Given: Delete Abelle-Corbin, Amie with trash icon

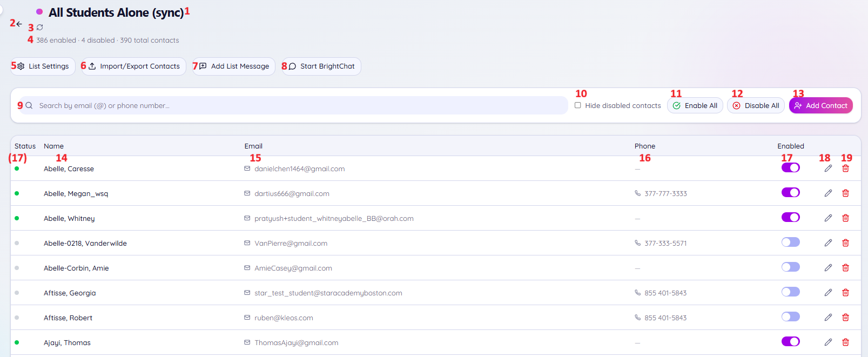Looking at the screenshot, I should pos(845,268).
